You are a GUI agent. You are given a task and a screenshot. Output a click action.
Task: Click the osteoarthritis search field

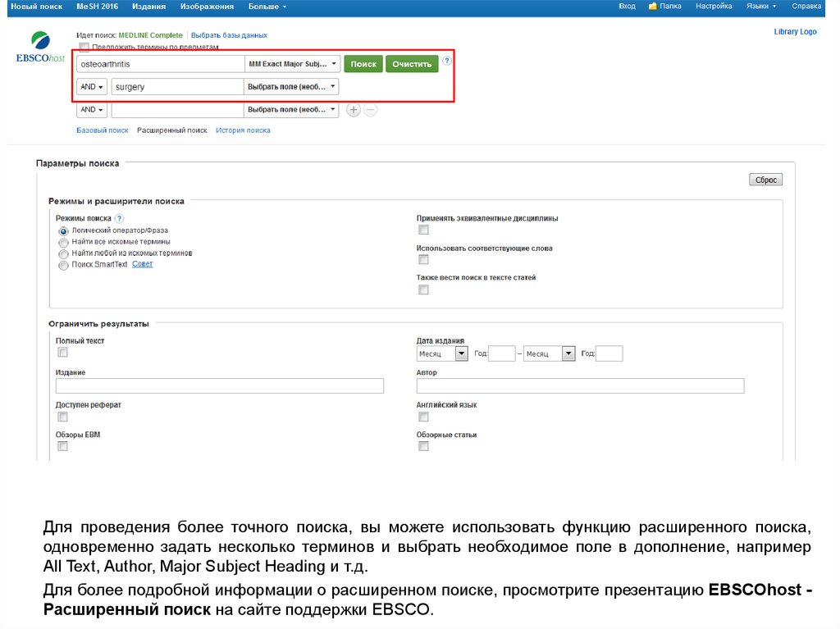coord(160,64)
